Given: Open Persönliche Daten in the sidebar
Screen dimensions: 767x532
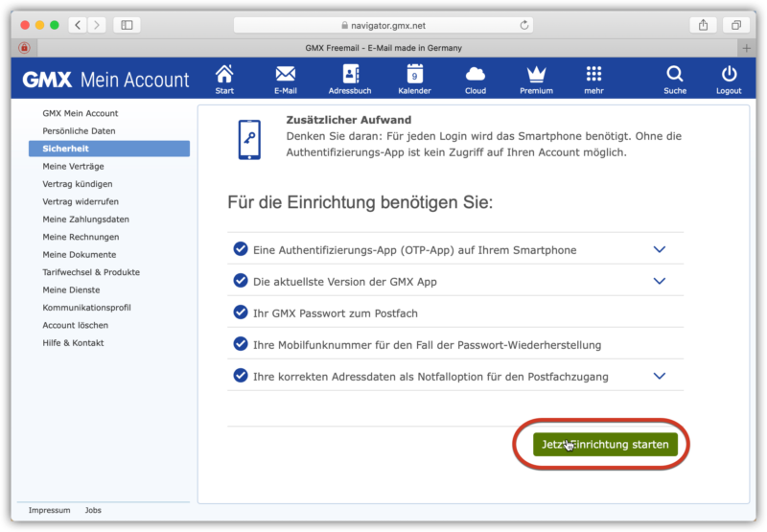Looking at the screenshot, I should coord(79,131).
